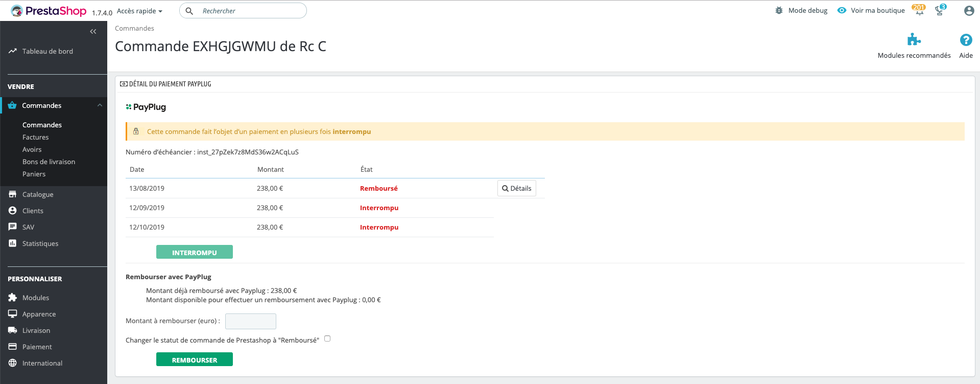
Task: Open Tableau de bord in sidebar
Action: (47, 51)
